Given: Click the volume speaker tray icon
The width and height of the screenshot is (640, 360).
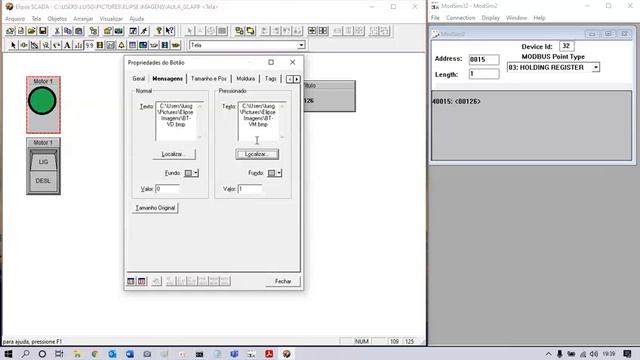Looking at the screenshot, I should tap(594, 354).
